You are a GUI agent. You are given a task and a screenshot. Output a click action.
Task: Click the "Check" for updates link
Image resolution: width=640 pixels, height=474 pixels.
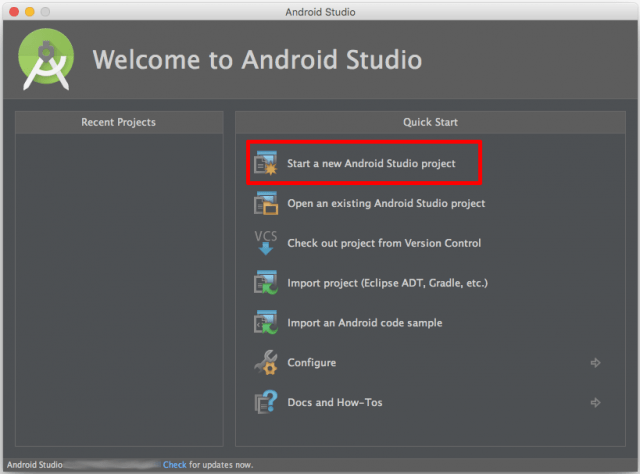coord(175,465)
